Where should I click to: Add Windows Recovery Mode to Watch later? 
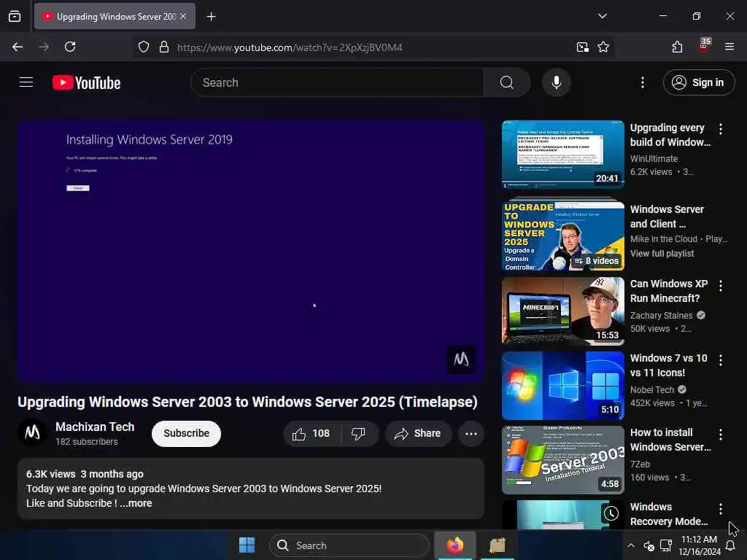pos(611,513)
